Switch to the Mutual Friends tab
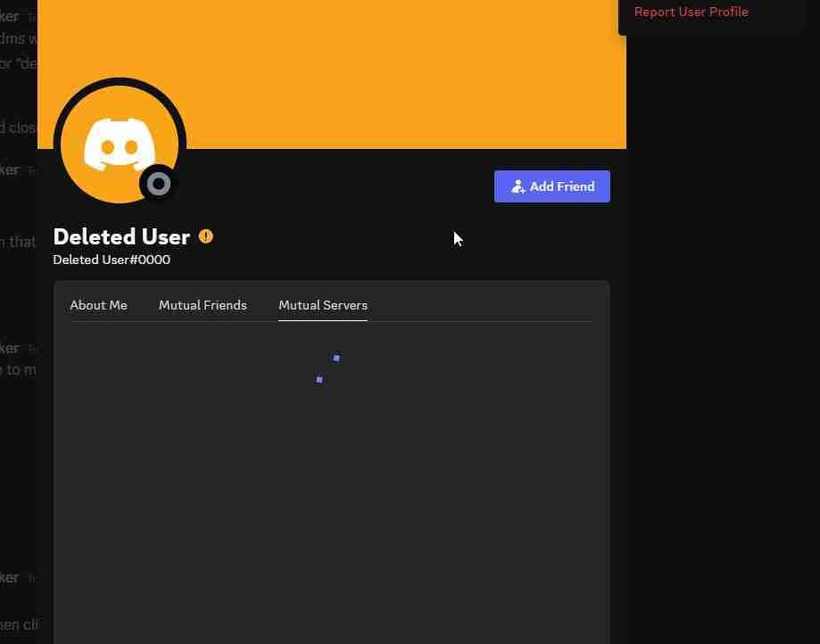 203,305
